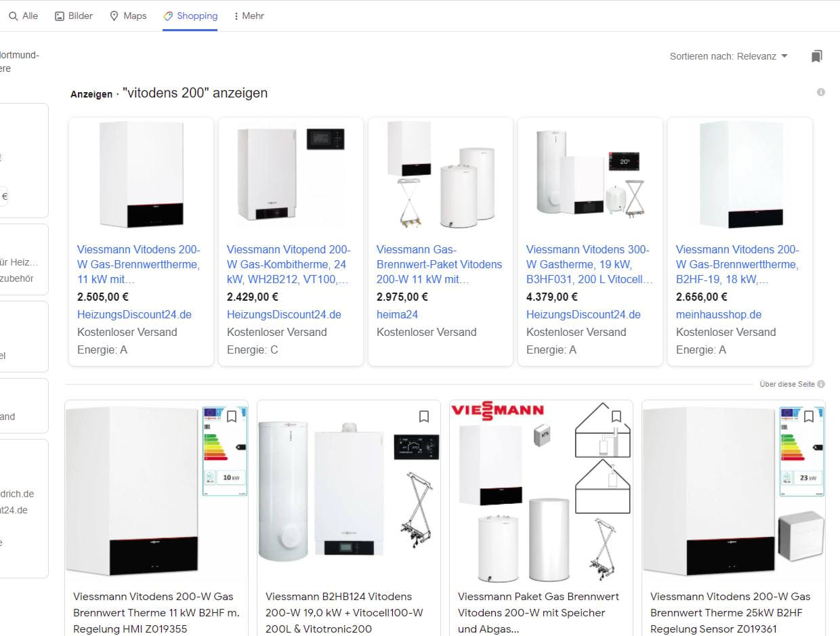Switch to the Maps search tab

pos(128,16)
